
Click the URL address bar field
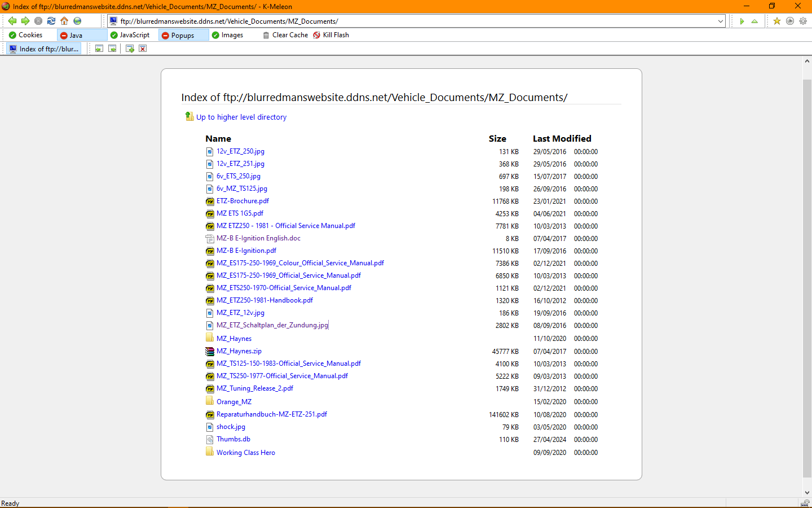click(416, 21)
